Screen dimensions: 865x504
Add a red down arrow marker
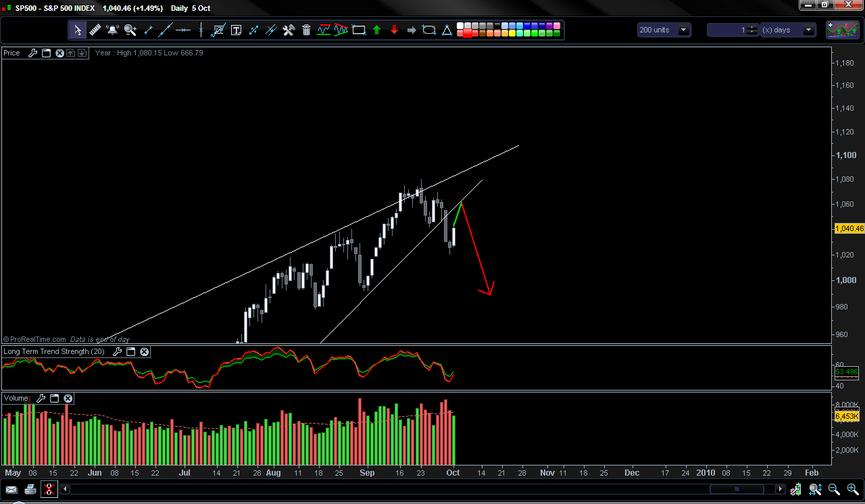[x=394, y=30]
